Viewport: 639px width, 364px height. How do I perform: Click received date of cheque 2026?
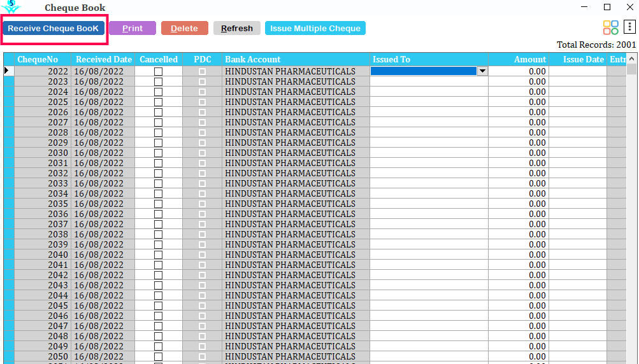[103, 113]
